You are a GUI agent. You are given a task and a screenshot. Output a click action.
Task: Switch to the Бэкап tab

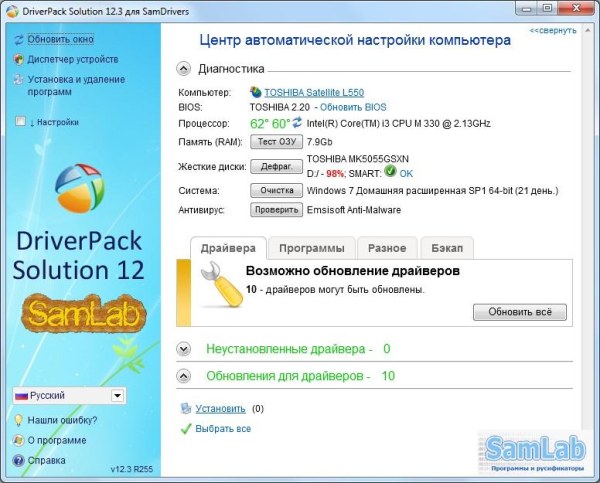[x=447, y=248]
